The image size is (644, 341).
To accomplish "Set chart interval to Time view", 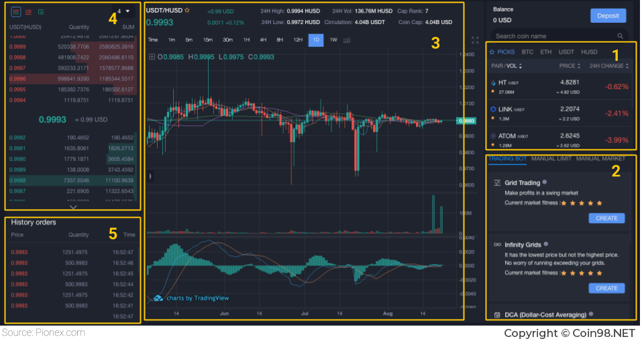I will (x=153, y=40).
